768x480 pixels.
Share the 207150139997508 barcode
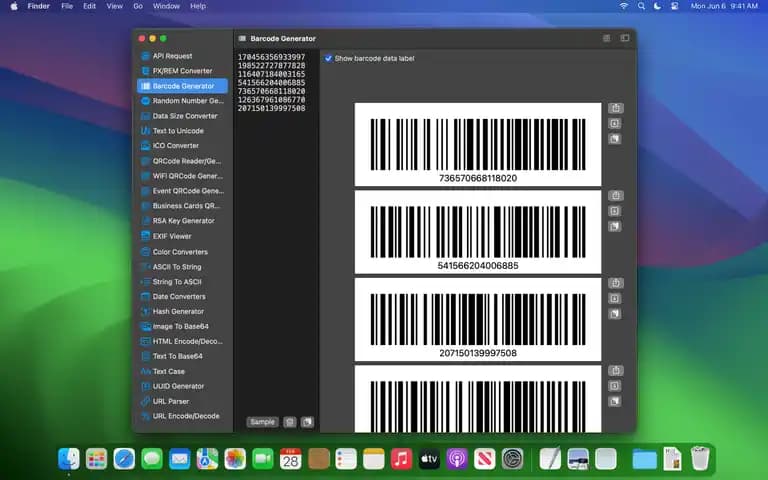(x=616, y=283)
